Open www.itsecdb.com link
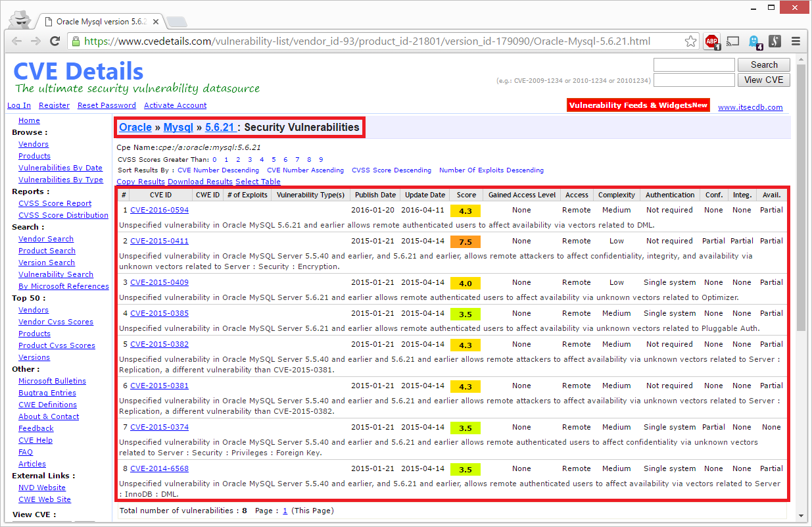812x527 pixels. (750, 107)
